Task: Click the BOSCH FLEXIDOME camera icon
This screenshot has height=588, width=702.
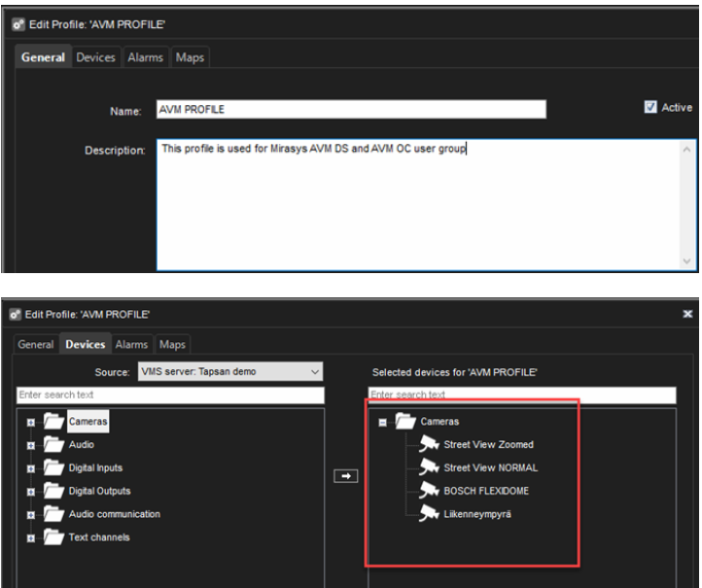Action: pos(429,491)
